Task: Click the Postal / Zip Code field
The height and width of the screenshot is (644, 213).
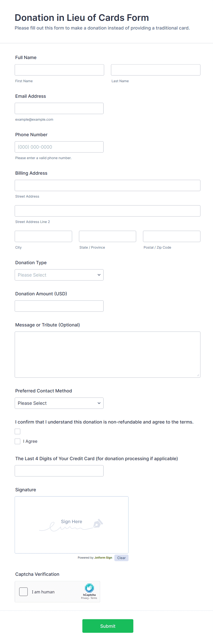Action: [172, 236]
